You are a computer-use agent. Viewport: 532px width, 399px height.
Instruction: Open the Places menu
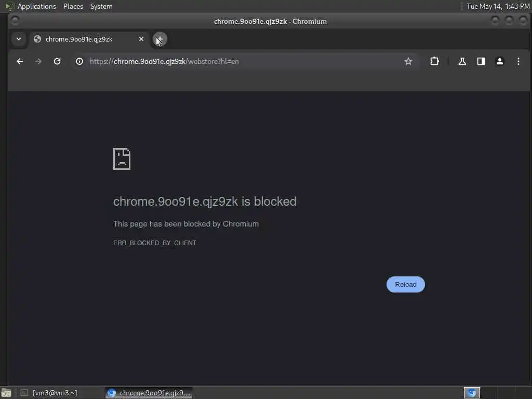(x=73, y=6)
